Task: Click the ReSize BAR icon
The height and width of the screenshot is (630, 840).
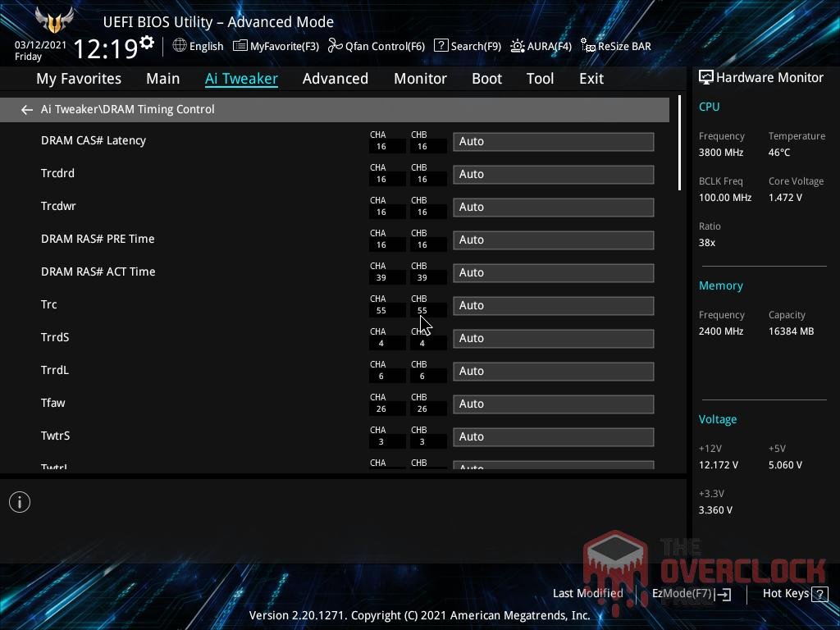Action: [614, 46]
